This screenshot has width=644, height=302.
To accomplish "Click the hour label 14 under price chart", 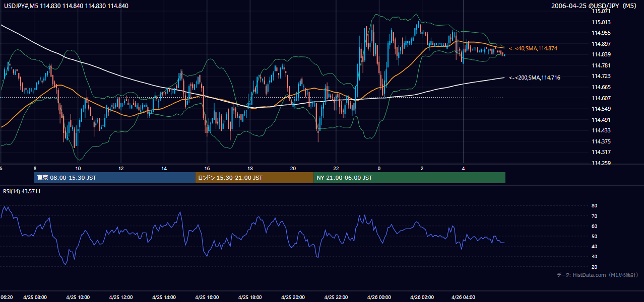I will 164,168.
